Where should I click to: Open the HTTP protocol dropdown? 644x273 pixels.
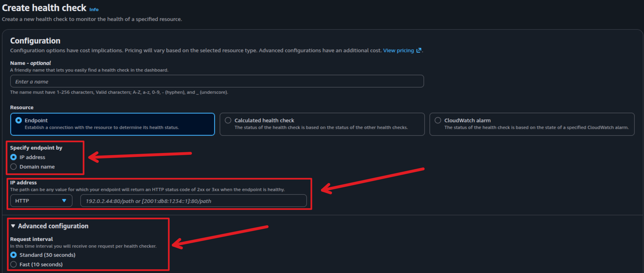coord(41,201)
